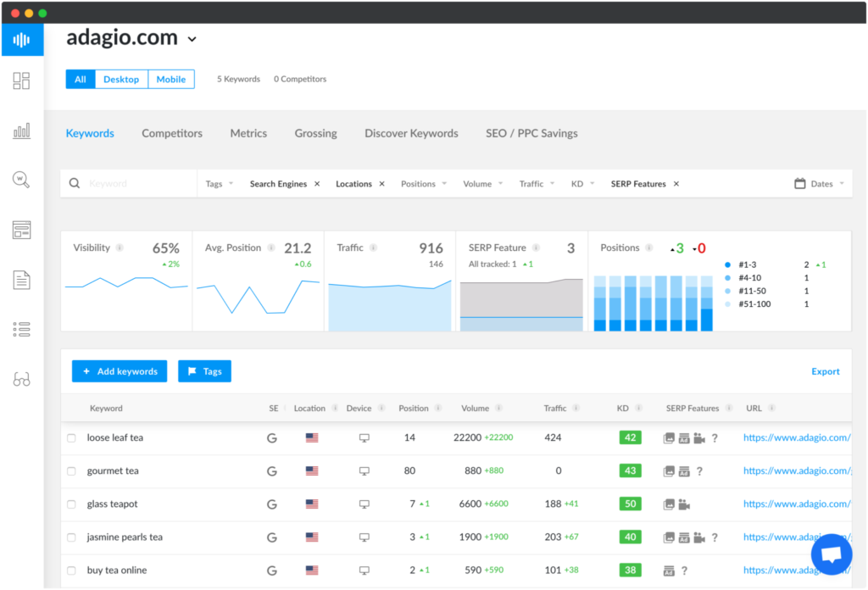Screen dimensions: 868x590
Task: Click Google icon in loose leaf tea row
Action: [272, 438]
